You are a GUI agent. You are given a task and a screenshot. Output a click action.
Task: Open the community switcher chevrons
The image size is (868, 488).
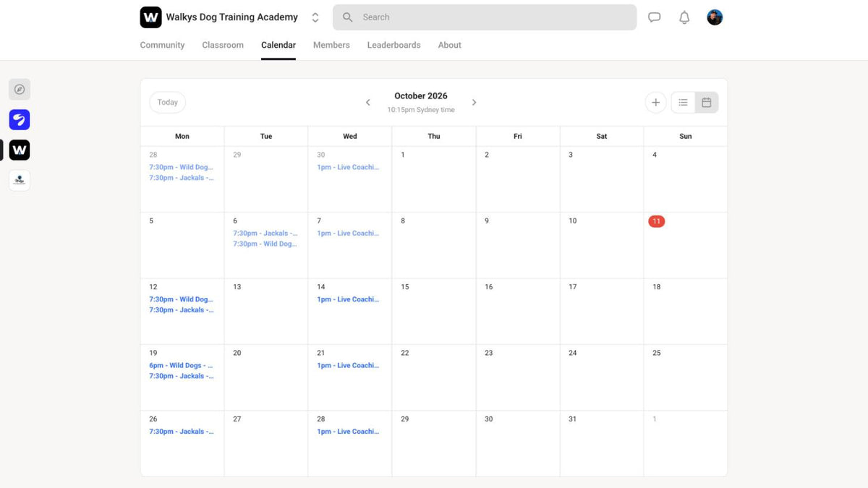[x=315, y=17]
